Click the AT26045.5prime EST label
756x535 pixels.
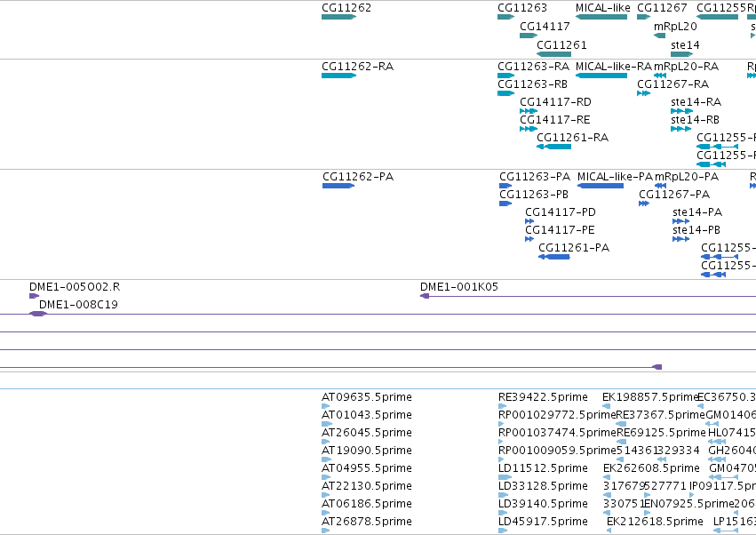[367, 433]
